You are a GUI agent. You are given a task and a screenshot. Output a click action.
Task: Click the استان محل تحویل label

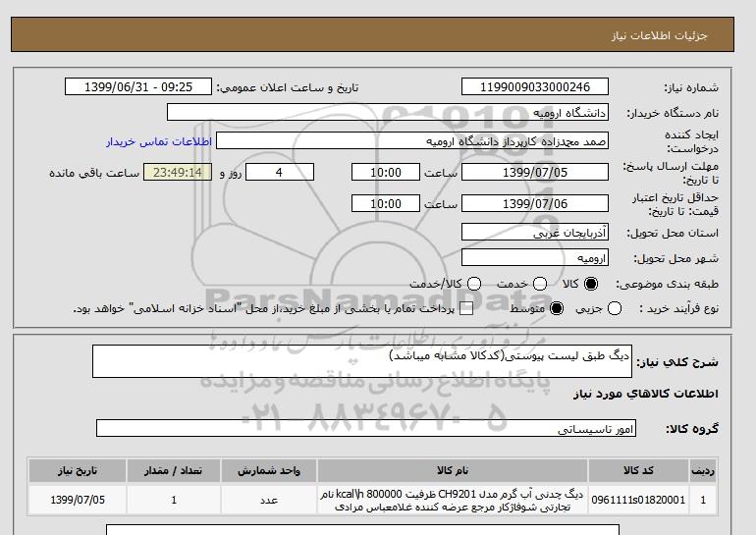pos(673,233)
